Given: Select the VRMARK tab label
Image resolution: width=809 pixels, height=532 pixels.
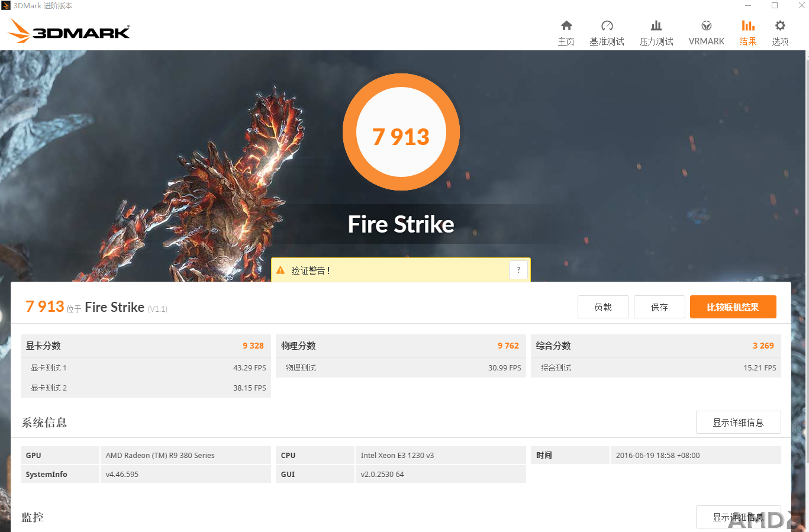Looking at the screenshot, I should click(x=707, y=41).
